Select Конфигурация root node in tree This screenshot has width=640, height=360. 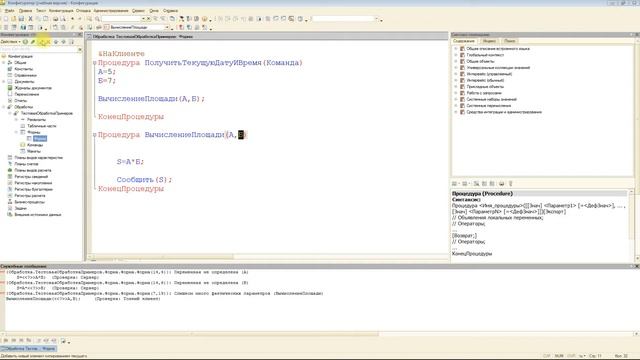(x=20, y=56)
